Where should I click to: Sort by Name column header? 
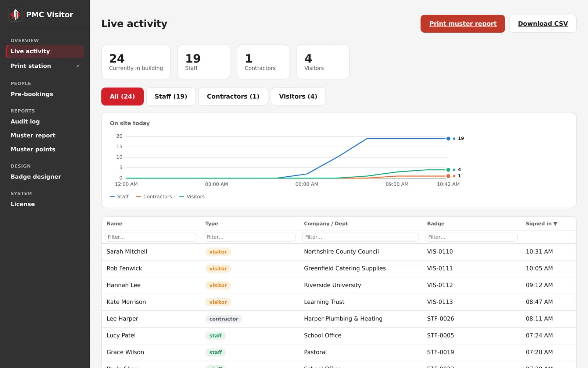click(115, 224)
